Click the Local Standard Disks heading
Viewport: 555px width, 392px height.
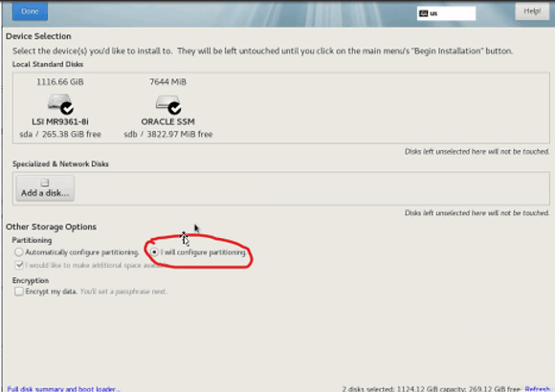[48, 64]
